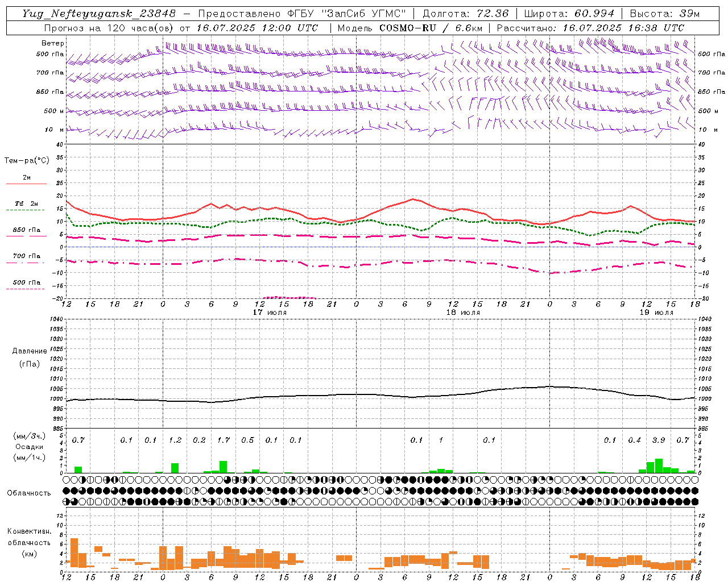Click the 17 июля date label
728x582 pixels.
click(270, 313)
